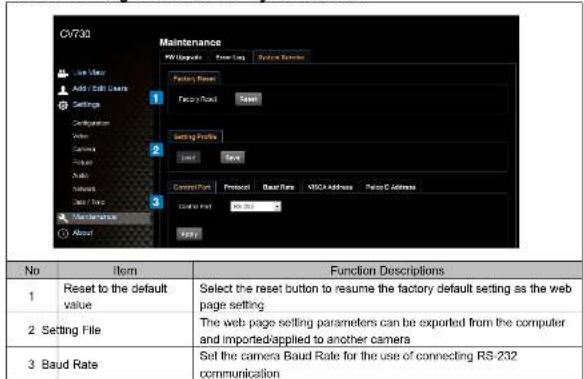Click the 'Baud Rate' cell in table row 3

(x=70, y=364)
